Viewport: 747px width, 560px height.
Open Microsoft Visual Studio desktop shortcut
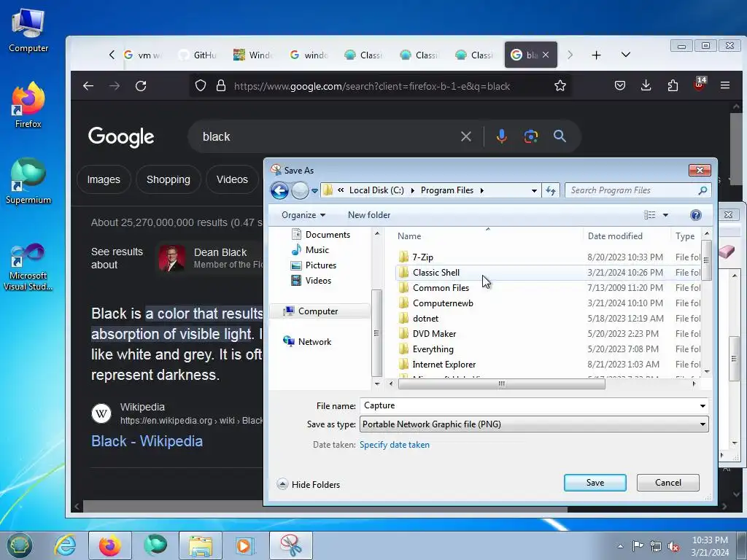pyautogui.click(x=28, y=267)
